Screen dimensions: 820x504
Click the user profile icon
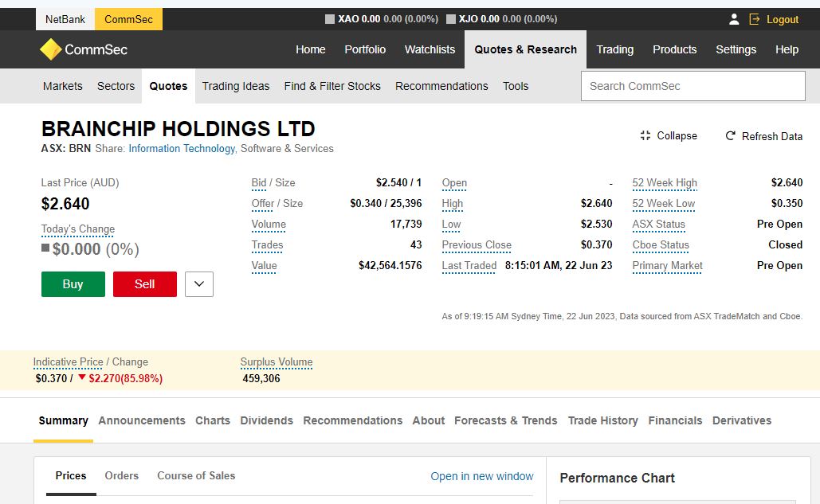734,19
